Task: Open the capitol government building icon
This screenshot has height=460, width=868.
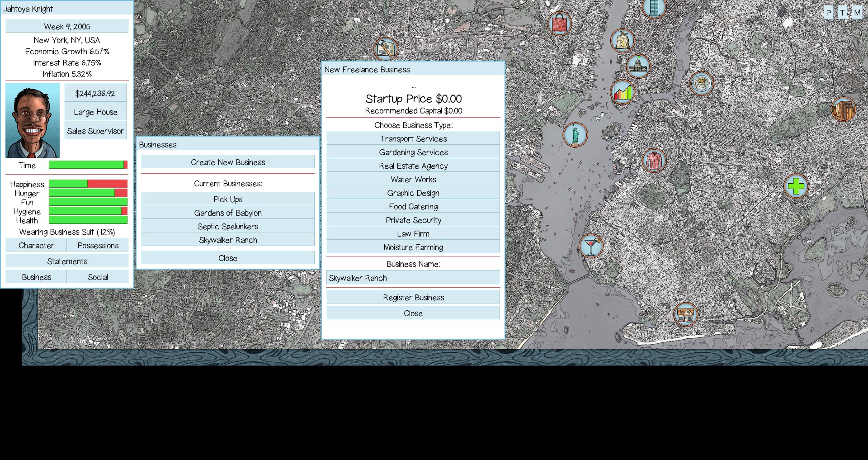Action: pyautogui.click(x=638, y=66)
